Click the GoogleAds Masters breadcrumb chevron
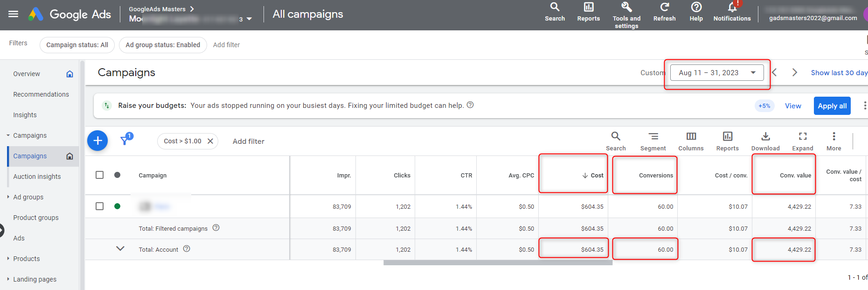 (192, 9)
